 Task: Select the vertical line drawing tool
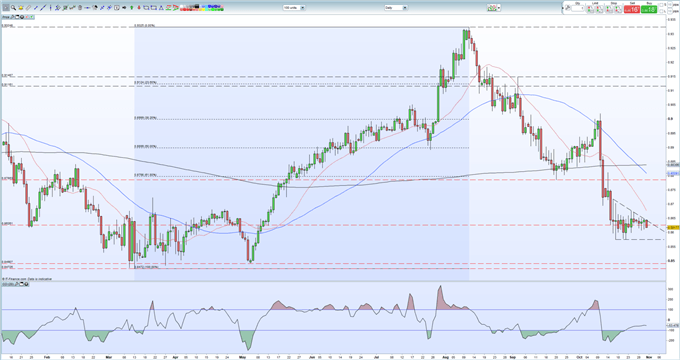pos(50,7)
